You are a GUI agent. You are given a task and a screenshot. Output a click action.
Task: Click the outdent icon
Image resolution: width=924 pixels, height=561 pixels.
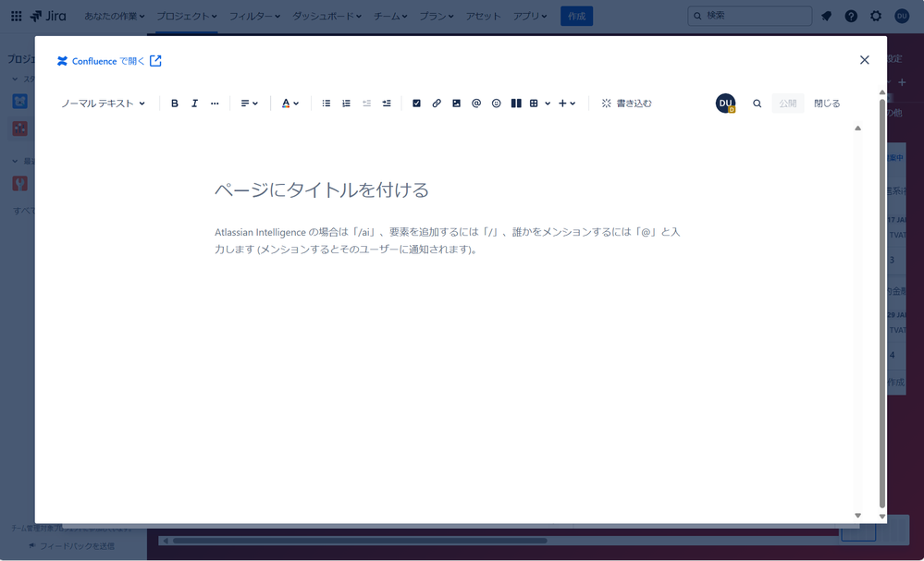[x=366, y=103]
